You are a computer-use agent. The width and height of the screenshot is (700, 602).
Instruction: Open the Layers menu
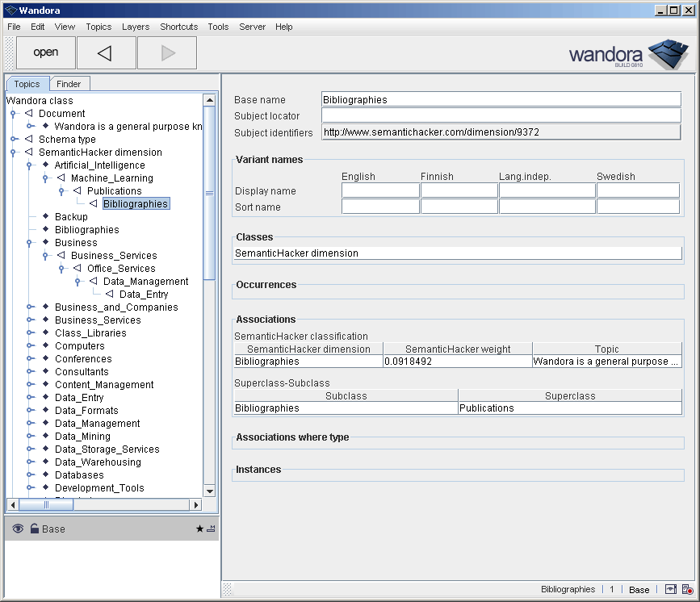pyautogui.click(x=136, y=27)
